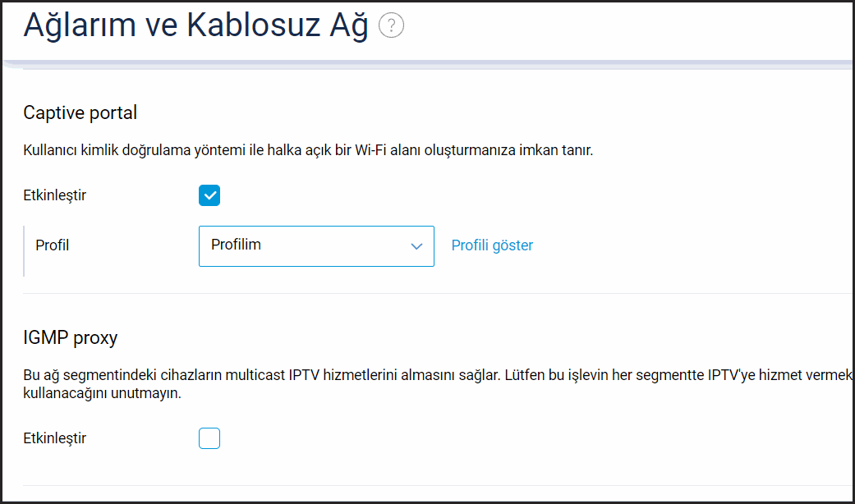This screenshot has height=504, width=855.
Task: Open the Profili göster link
Action: (492, 245)
